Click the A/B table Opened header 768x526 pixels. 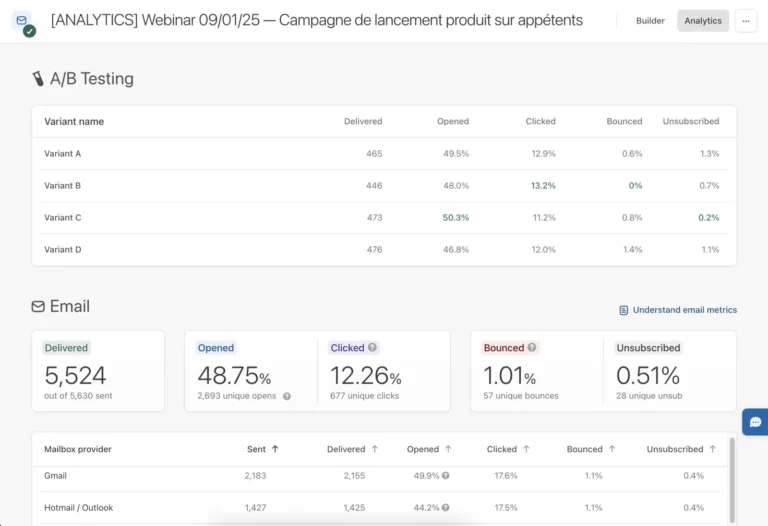pos(453,121)
